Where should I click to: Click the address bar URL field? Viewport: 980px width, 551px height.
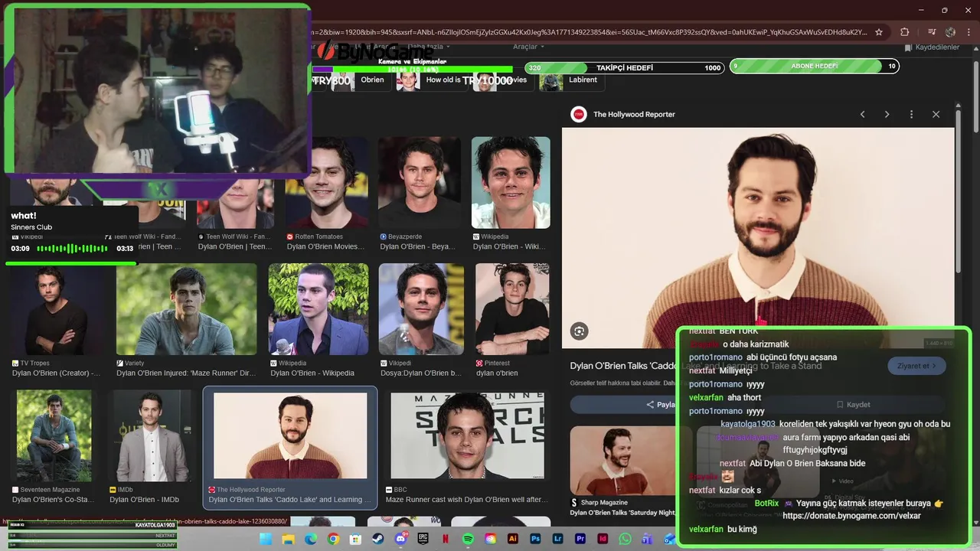click(590, 32)
